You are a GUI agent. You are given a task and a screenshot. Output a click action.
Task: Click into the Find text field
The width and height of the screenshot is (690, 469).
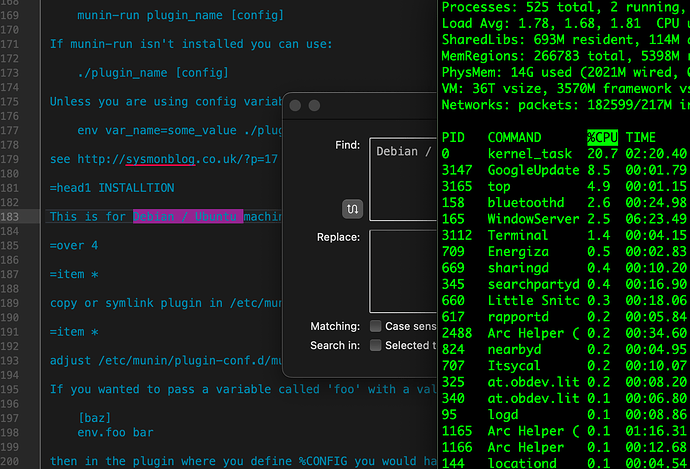point(403,179)
